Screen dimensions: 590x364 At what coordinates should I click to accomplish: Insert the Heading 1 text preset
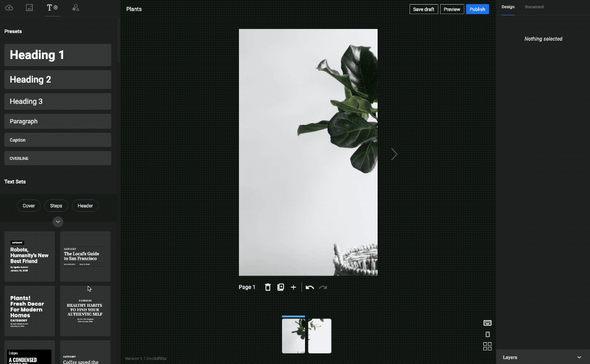click(58, 55)
